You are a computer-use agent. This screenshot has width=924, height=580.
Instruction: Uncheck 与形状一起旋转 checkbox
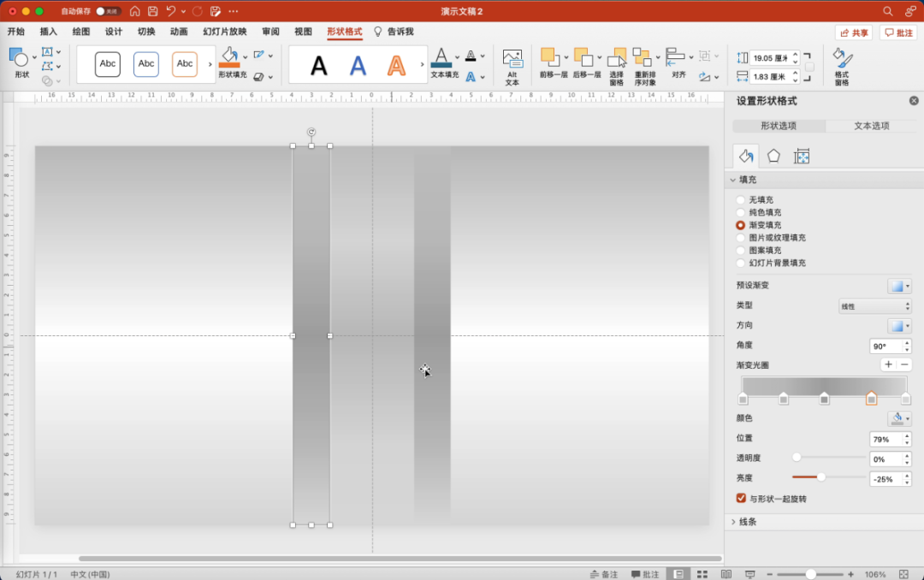(741, 498)
